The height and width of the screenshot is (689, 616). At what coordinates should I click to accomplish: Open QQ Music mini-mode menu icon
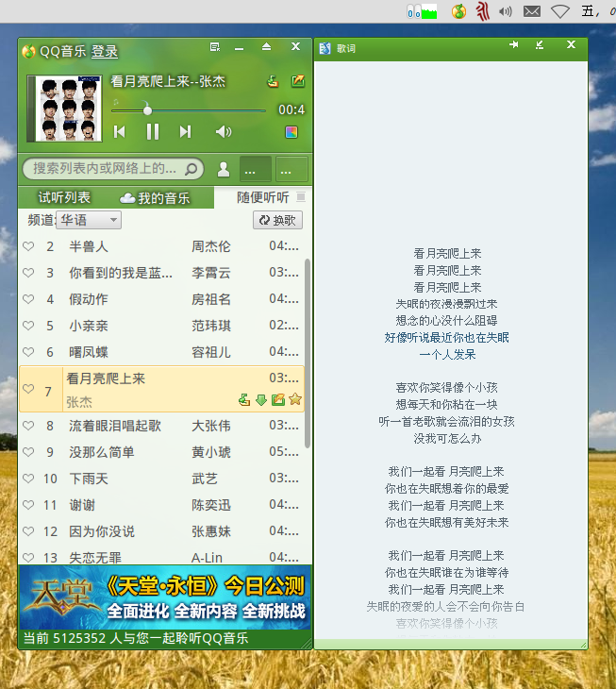[215, 47]
